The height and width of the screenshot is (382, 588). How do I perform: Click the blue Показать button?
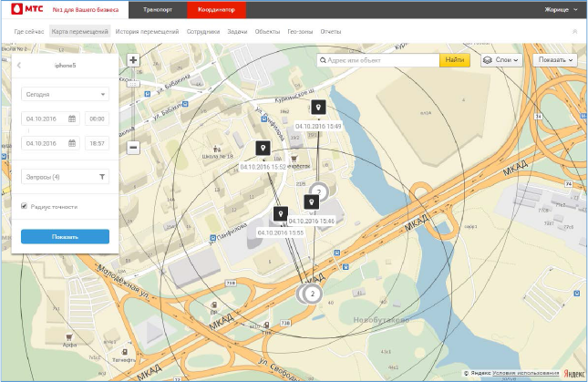tap(65, 236)
